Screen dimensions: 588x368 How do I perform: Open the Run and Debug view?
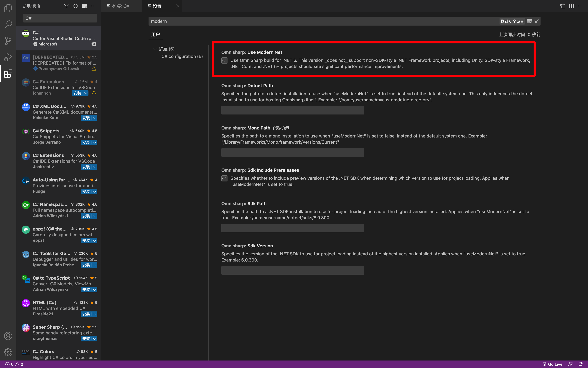point(8,57)
